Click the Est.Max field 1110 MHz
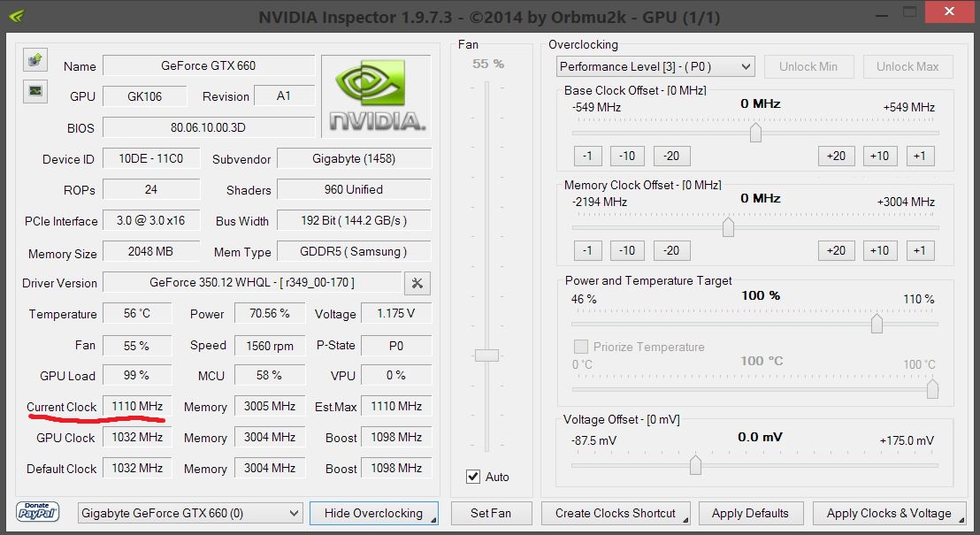Viewport: 980px width, 535px height. (396, 406)
